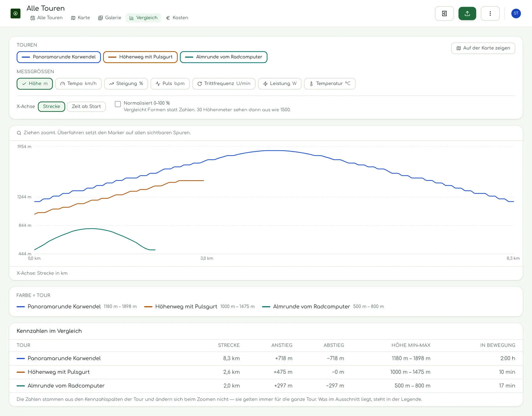
Task: Go to the Galerie tab
Action: (x=110, y=18)
